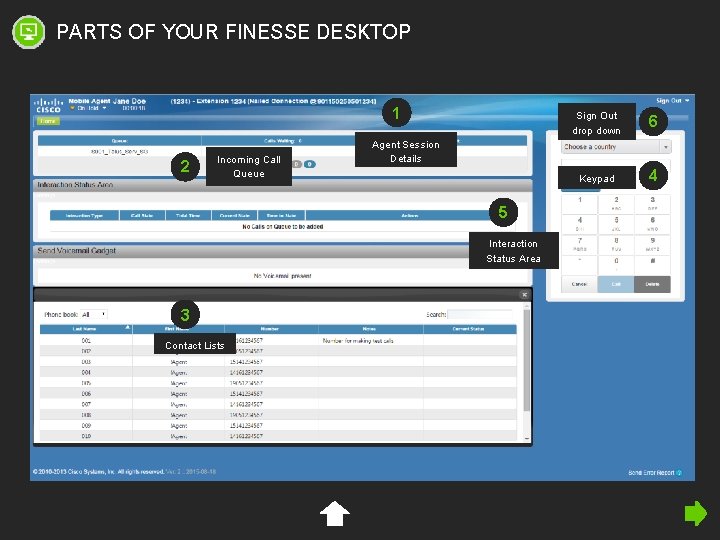Dial 0 on the keypad
The image size is (720, 540).
click(x=616, y=264)
